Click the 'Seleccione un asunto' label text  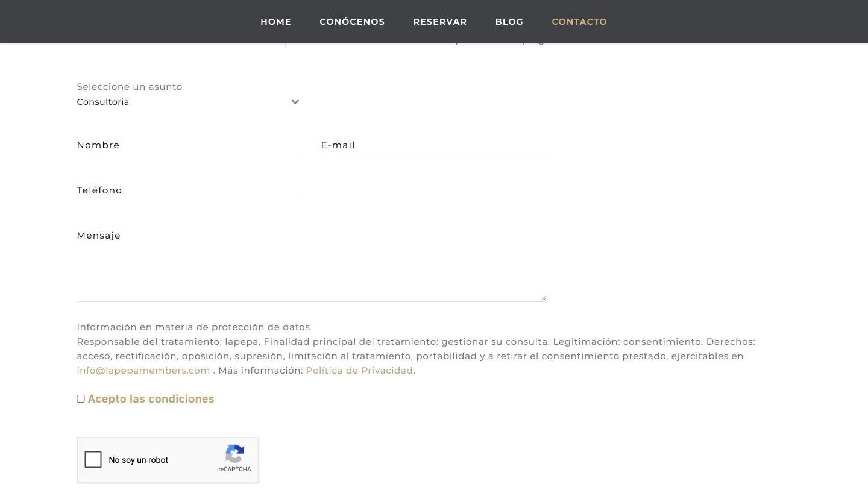point(130,87)
